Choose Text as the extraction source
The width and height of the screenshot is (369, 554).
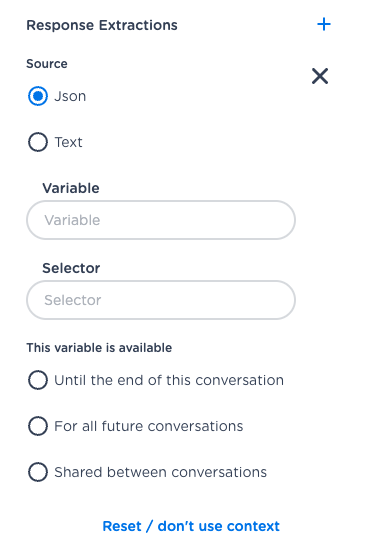pyautogui.click(x=38, y=142)
